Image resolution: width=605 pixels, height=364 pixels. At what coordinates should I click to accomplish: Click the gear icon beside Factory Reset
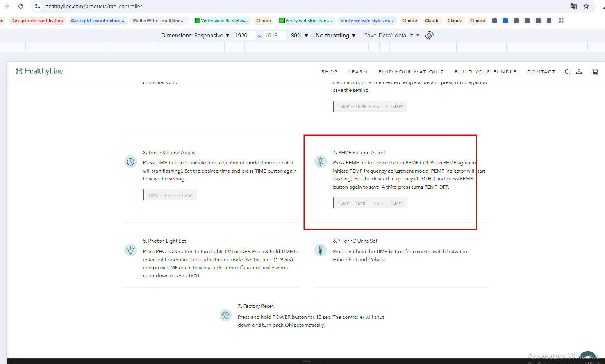coord(225,315)
